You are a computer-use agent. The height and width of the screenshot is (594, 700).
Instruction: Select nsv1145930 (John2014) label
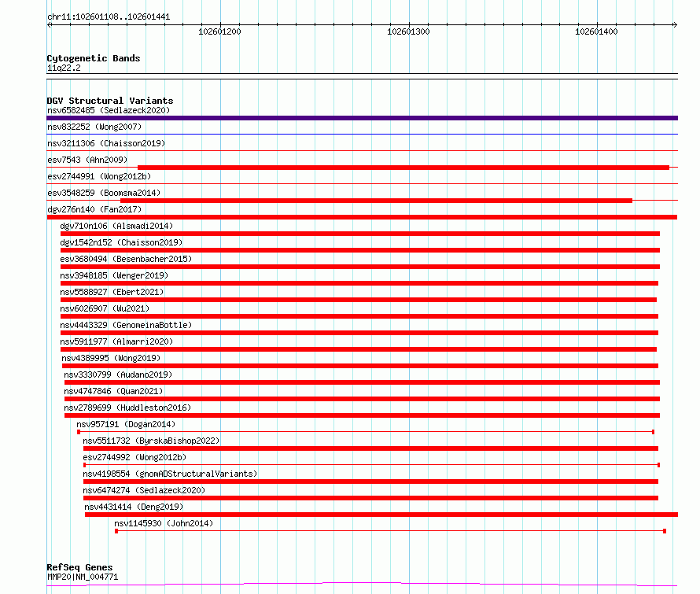[164, 523]
